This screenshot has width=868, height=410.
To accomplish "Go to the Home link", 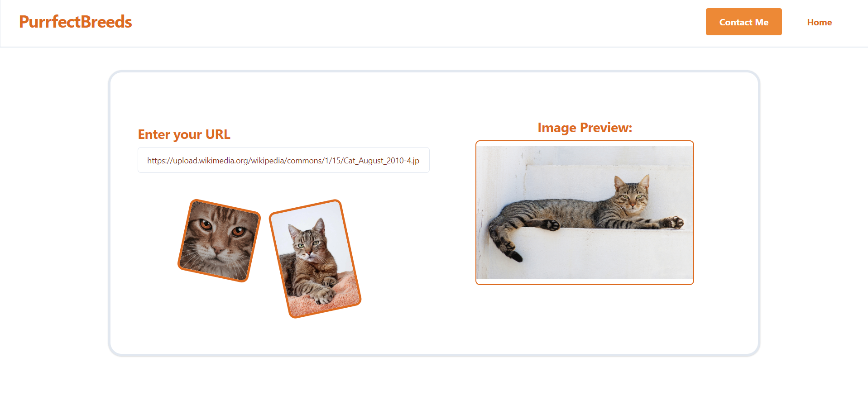I will [819, 22].
